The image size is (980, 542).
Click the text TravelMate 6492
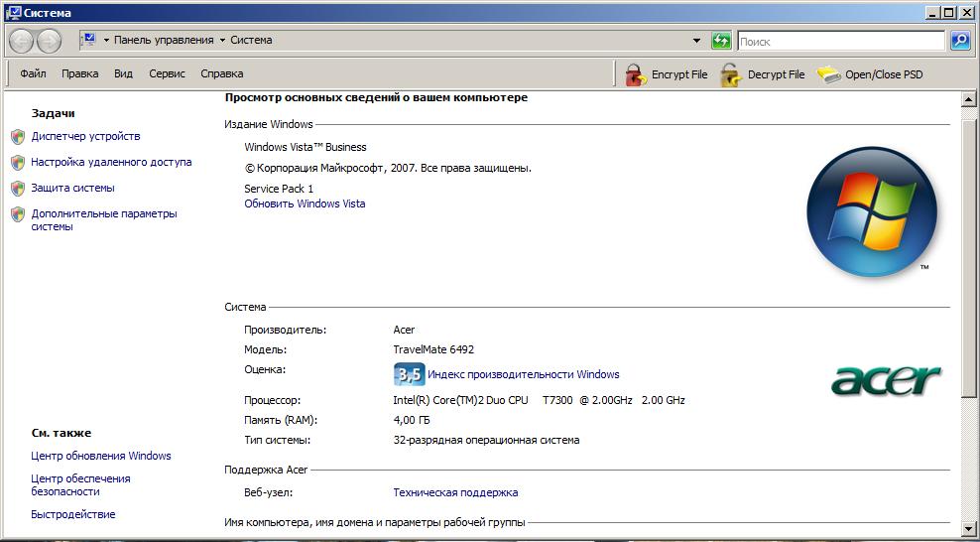coord(433,349)
